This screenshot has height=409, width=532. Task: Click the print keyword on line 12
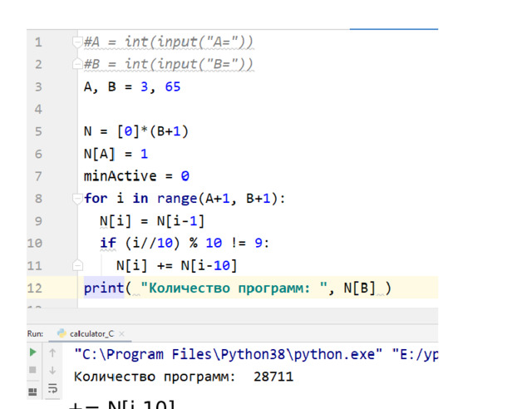click(104, 288)
